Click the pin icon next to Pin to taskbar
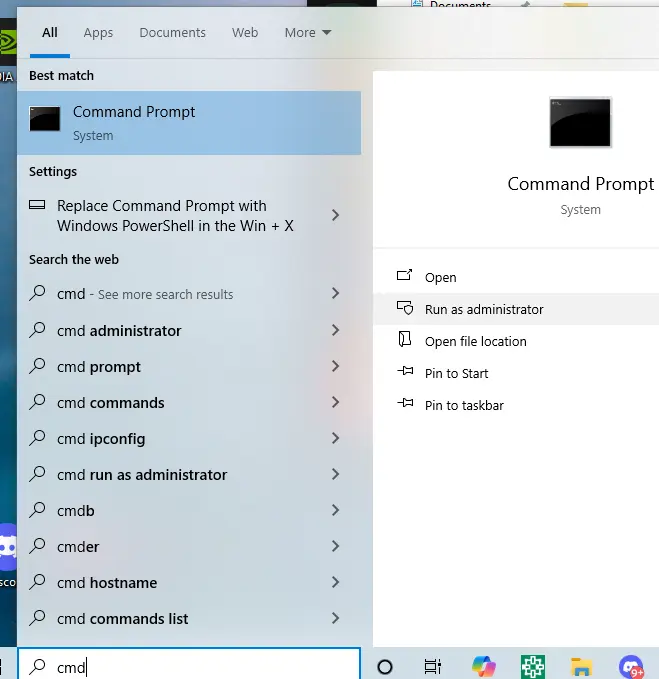Image resolution: width=659 pixels, height=679 pixels. click(x=405, y=403)
